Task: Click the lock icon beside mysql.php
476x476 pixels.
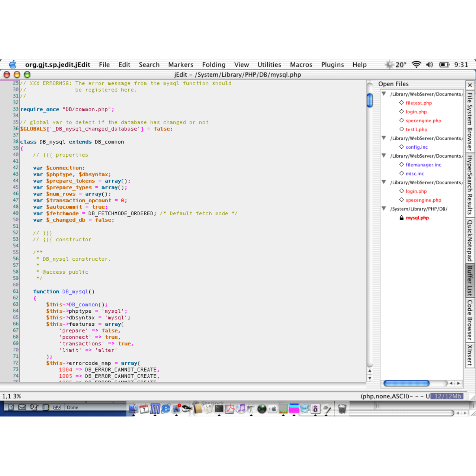Action: pos(402,218)
